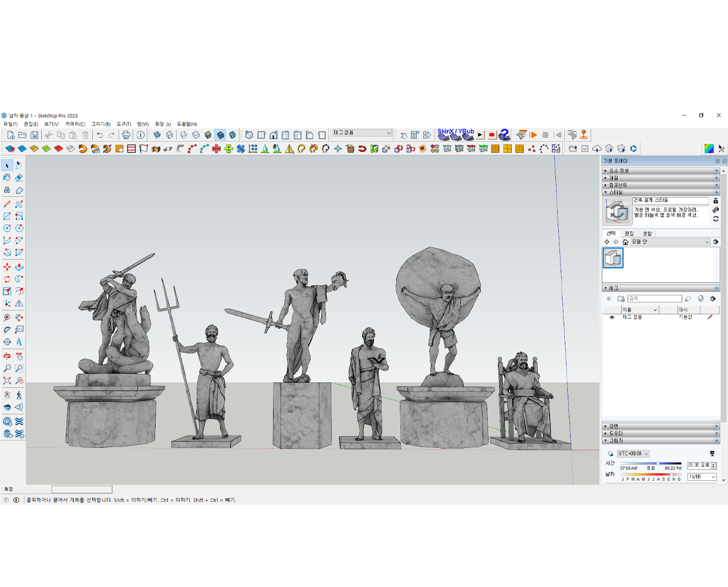Click the style home button

click(625, 242)
